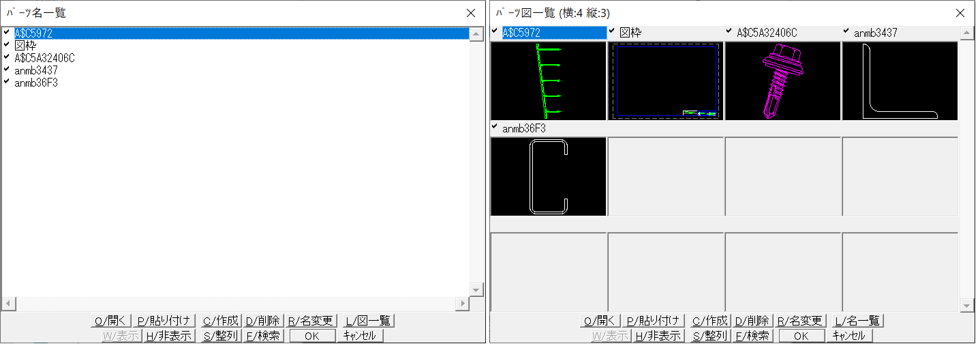Toggle checkmark beside A$C5A32406C in name list

[x=6, y=57]
